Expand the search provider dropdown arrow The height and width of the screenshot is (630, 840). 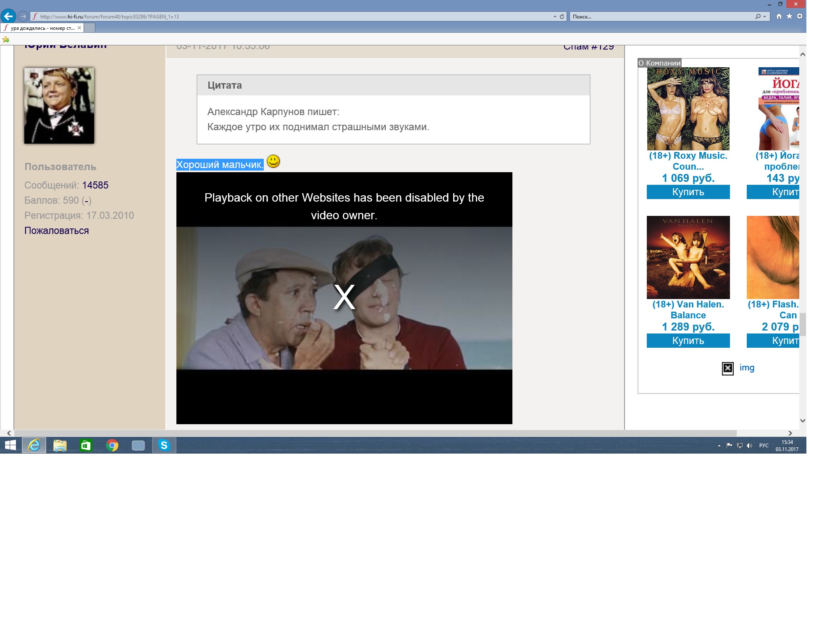coord(765,16)
